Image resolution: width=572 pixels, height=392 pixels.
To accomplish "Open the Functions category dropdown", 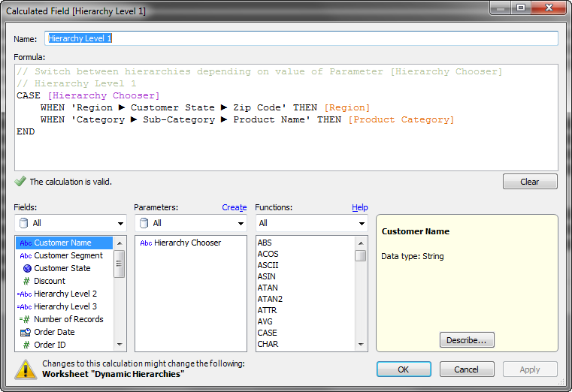I will click(x=312, y=223).
